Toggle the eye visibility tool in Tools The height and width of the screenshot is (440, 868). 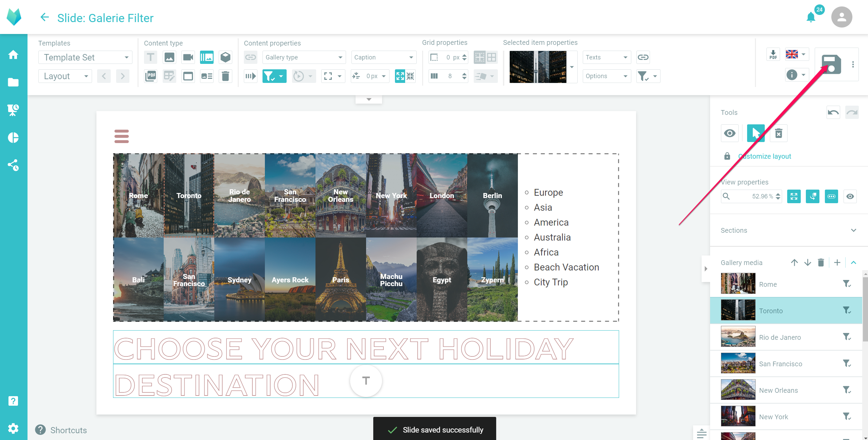[x=730, y=133]
